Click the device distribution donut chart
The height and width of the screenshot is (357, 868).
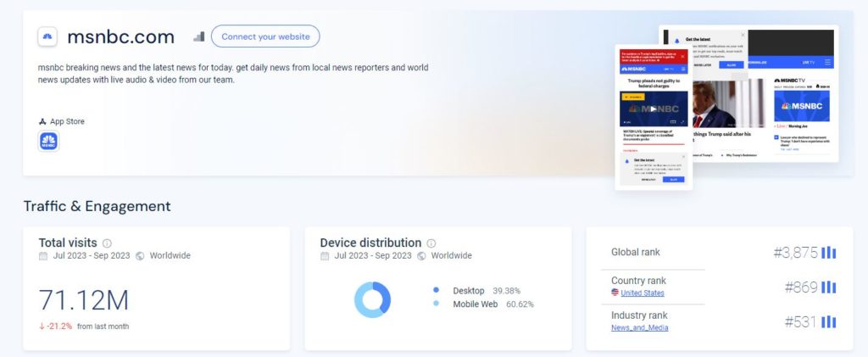[373, 299]
